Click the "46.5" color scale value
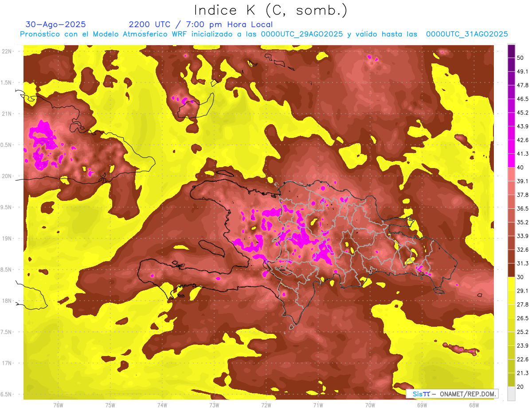The height and width of the screenshot is (411, 532). [x=523, y=98]
